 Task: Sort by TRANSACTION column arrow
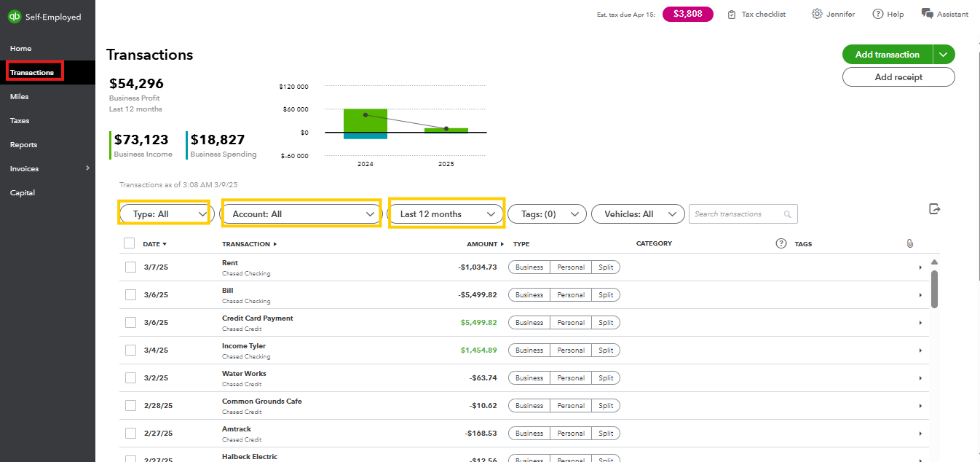(274, 244)
